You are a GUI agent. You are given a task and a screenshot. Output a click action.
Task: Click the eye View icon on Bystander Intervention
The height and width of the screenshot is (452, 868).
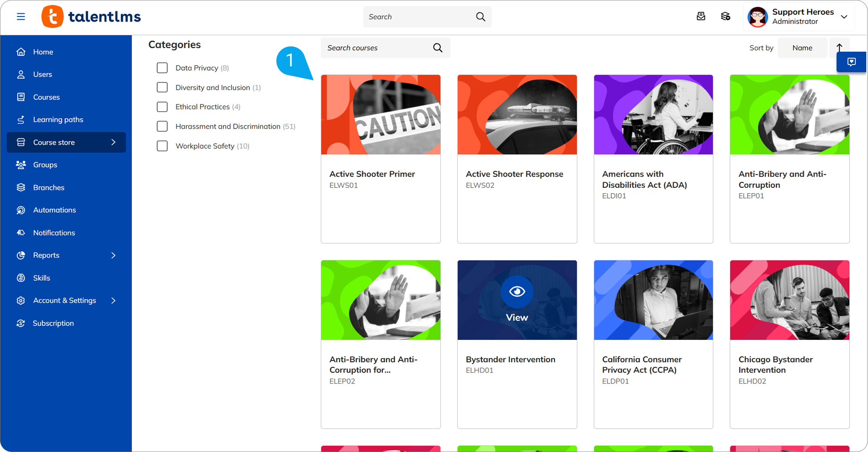[x=517, y=292]
